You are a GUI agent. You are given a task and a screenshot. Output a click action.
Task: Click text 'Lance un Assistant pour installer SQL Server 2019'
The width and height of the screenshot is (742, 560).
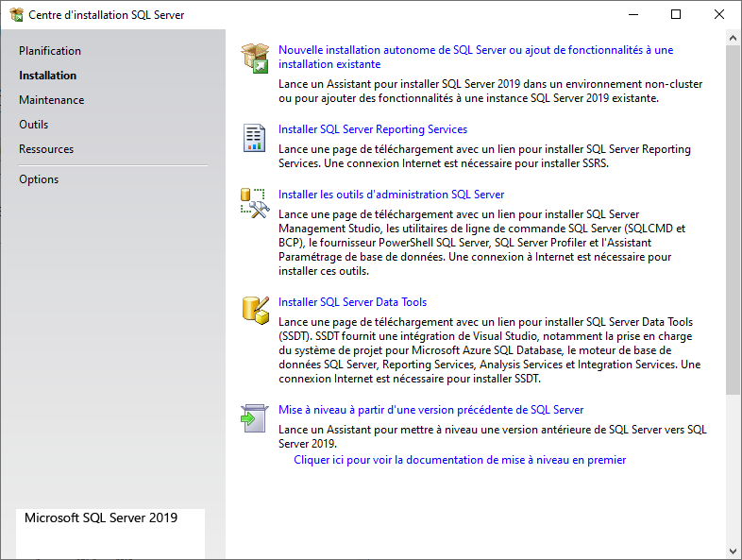point(399,84)
